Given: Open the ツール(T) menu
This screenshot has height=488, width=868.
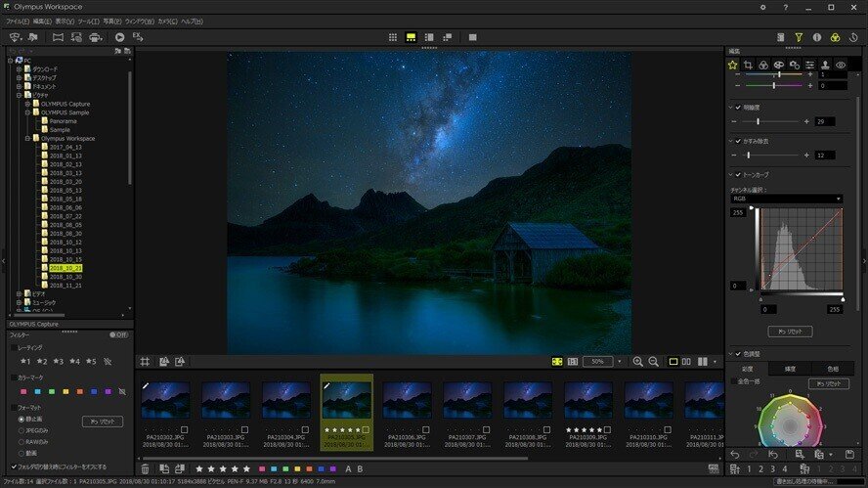Looking at the screenshot, I should (x=88, y=22).
